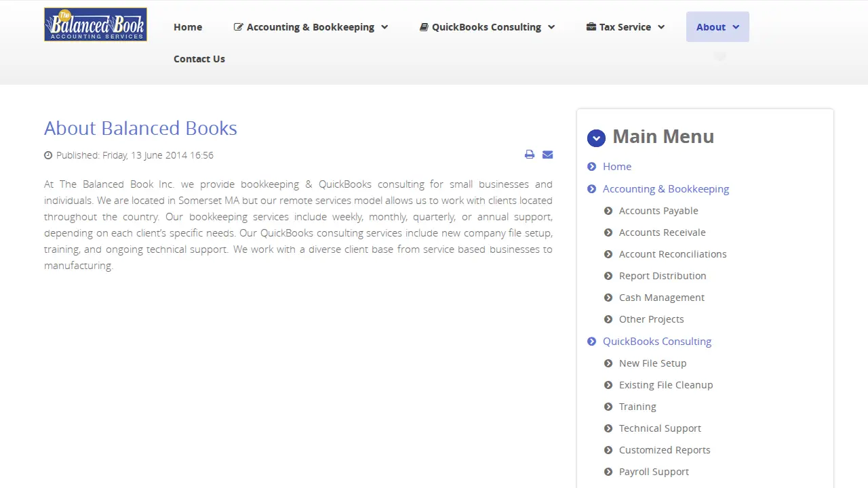Click the arrow bullet beside Home in Main Menu
The height and width of the screenshot is (488, 868).
point(592,167)
